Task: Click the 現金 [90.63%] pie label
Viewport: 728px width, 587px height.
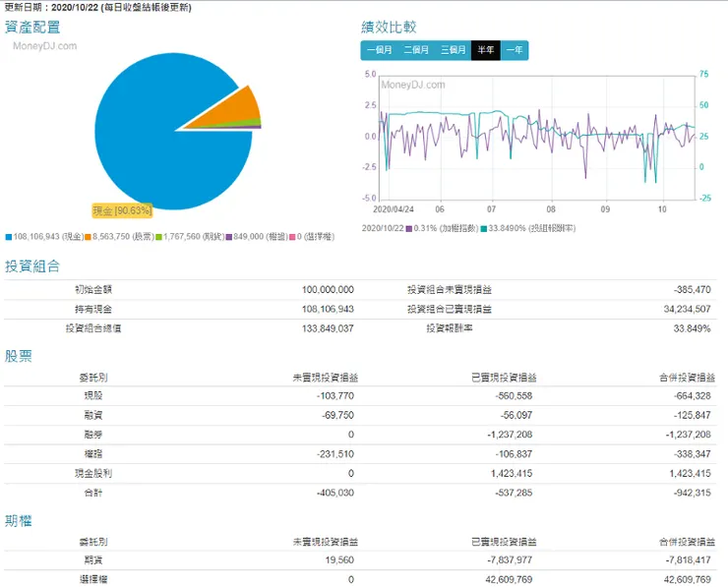Action: click(x=122, y=210)
